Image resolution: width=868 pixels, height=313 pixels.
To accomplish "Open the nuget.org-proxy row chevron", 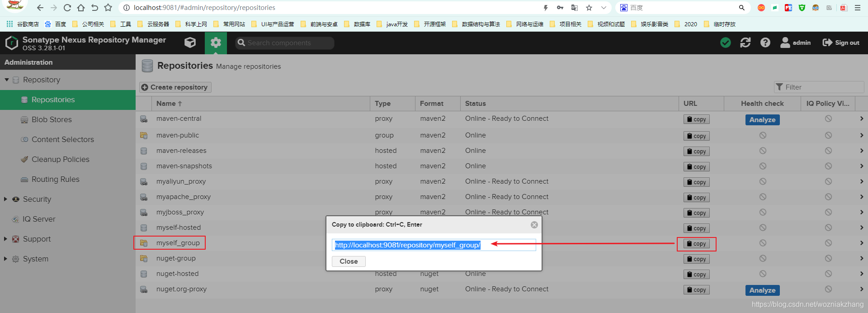I will coord(862,289).
